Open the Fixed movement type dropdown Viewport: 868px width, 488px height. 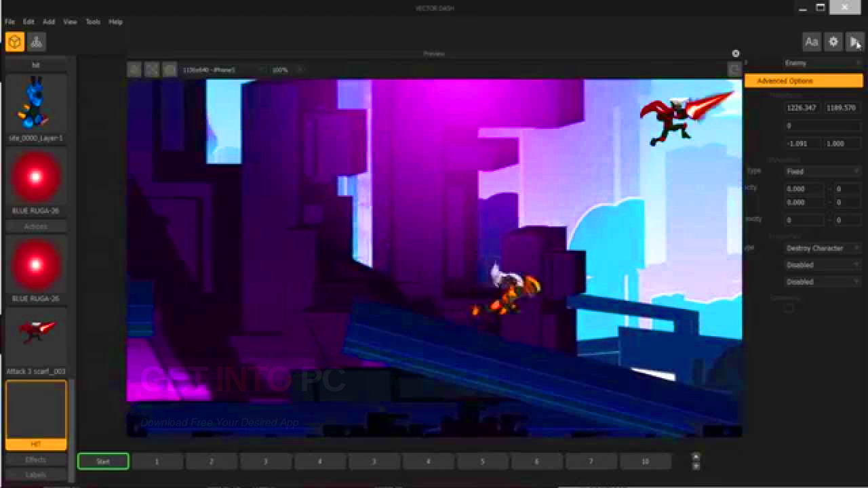tap(823, 171)
